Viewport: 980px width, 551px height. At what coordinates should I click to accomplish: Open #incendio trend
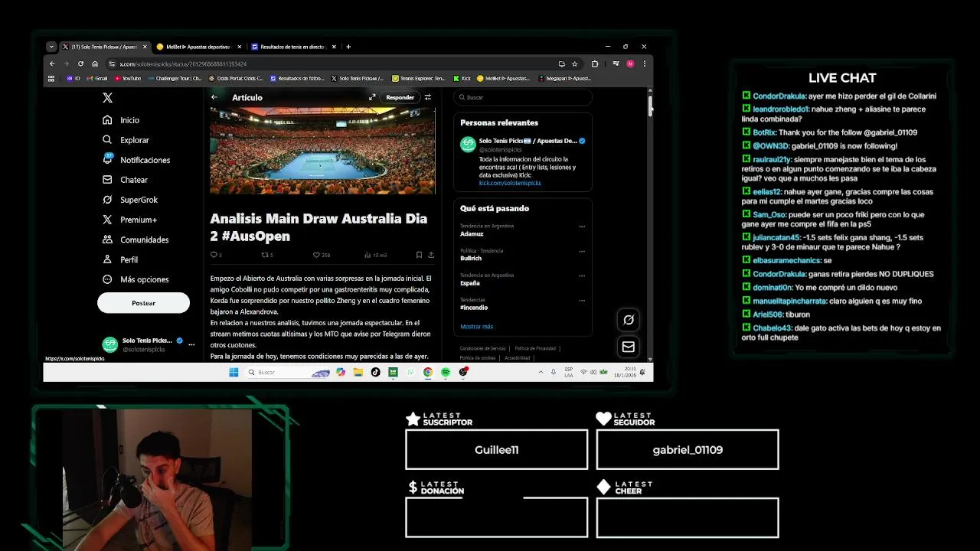[x=474, y=308]
